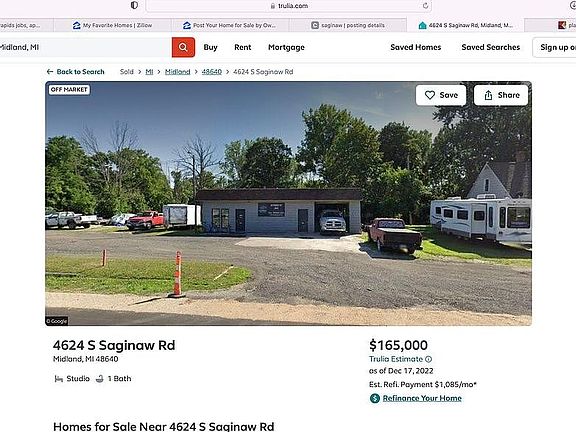576x432 pixels.
Task: Click the browser reload icon
Action: click(x=425, y=6)
